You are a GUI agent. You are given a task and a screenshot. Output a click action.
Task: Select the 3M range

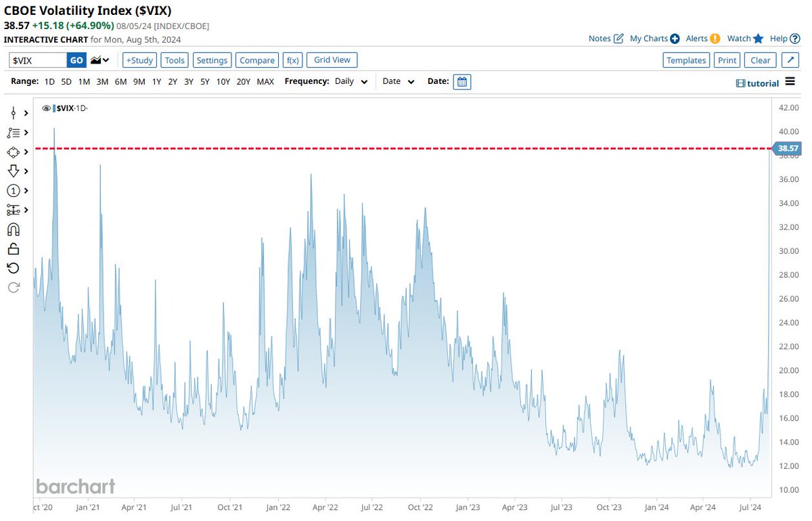(102, 81)
